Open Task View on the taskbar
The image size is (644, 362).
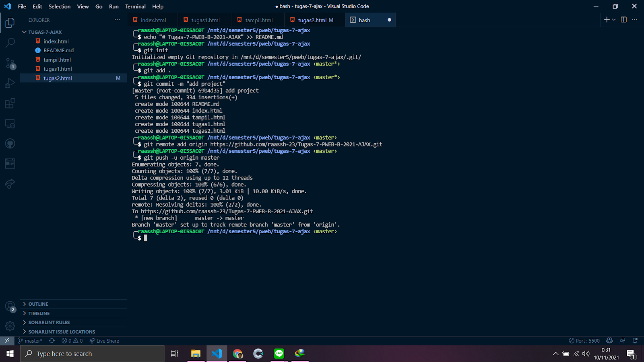174,354
